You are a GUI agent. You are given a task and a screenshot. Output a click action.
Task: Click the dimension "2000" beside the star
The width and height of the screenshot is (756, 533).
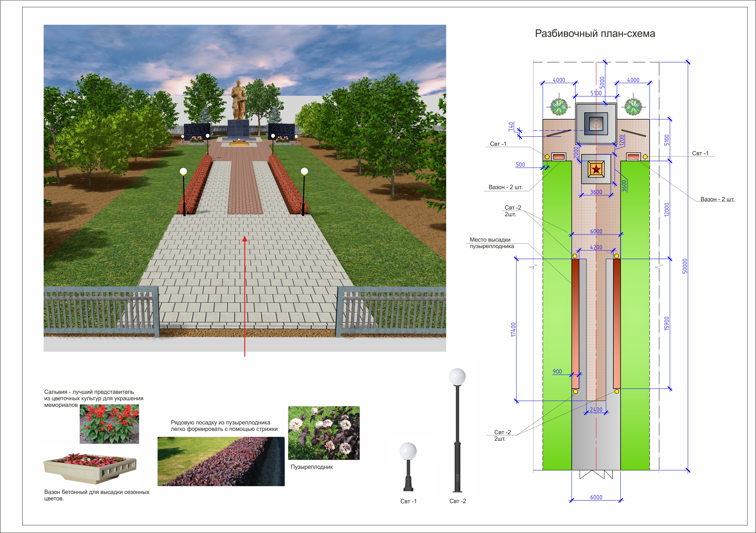[x=576, y=153]
